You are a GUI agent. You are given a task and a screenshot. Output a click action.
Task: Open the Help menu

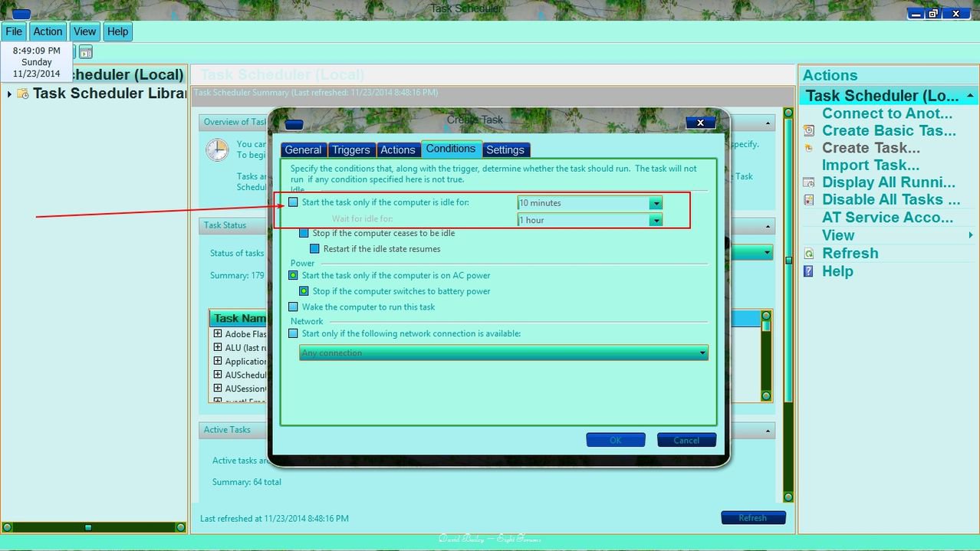click(117, 31)
